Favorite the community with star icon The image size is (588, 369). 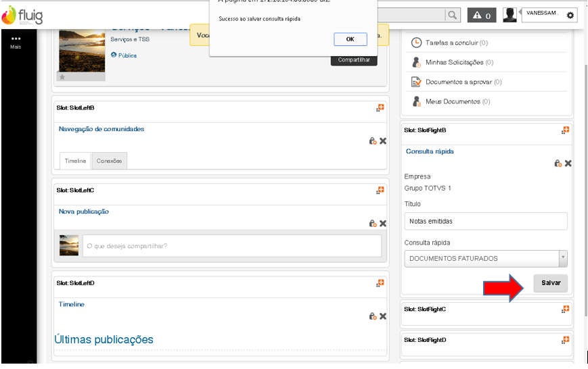tap(62, 77)
